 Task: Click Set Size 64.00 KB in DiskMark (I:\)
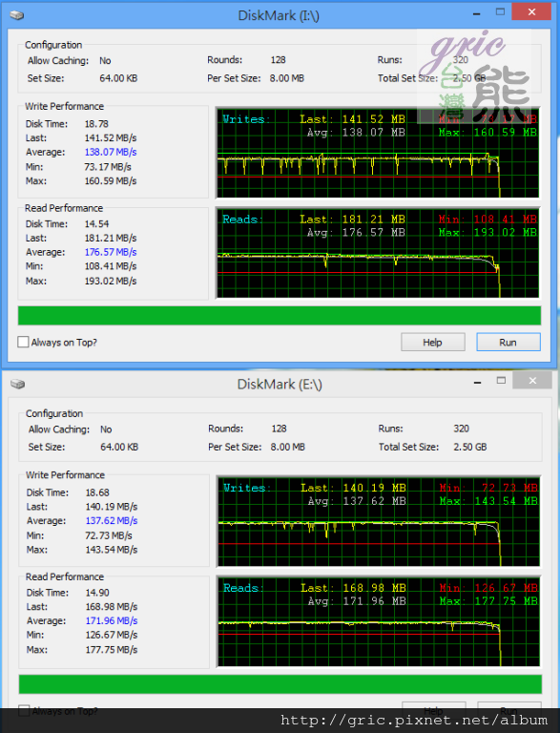[x=118, y=78]
